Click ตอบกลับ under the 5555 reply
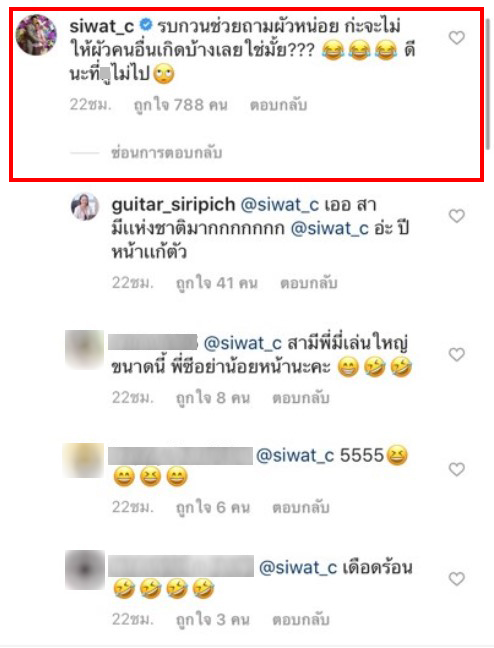The width and height of the screenshot is (494, 648). pyautogui.click(x=301, y=508)
